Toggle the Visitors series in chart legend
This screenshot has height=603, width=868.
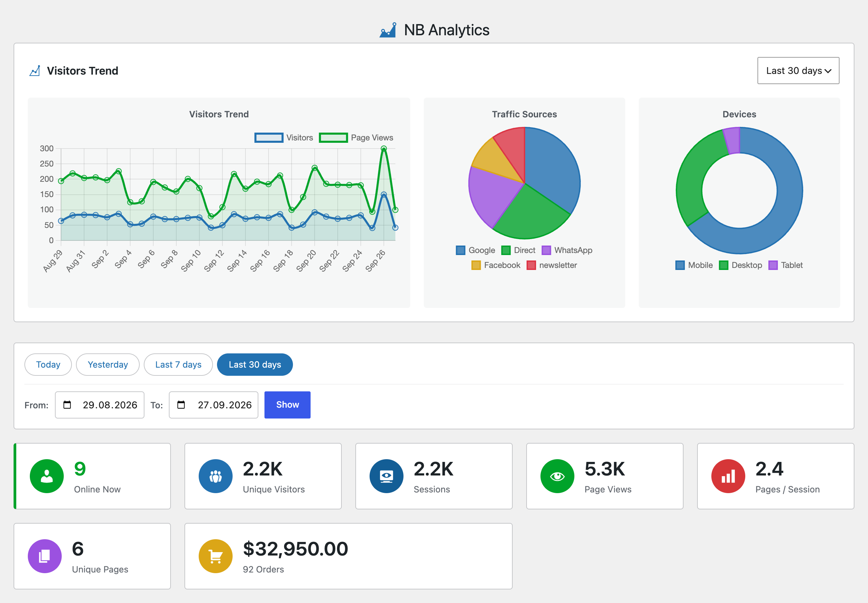284,138
